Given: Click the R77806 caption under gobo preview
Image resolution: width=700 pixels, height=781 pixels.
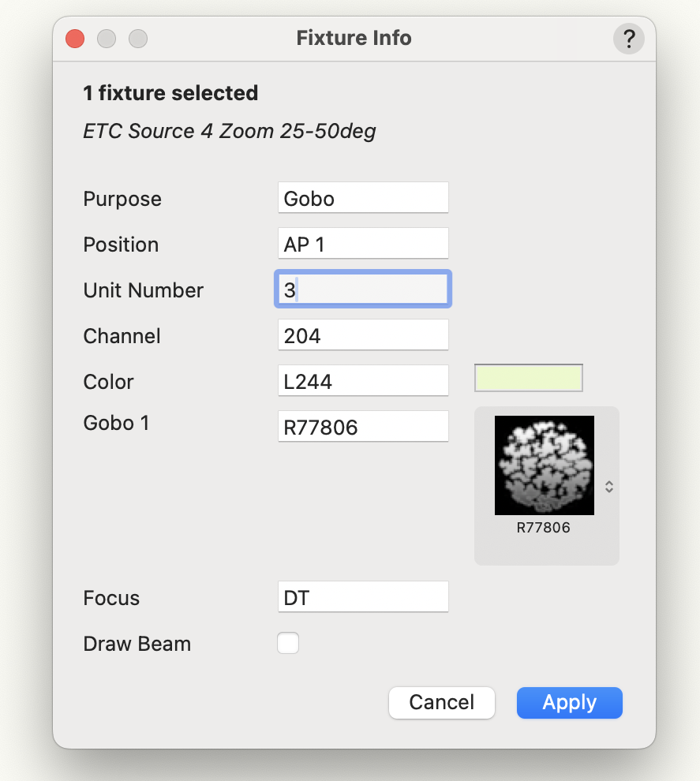Looking at the screenshot, I should pos(543,528).
